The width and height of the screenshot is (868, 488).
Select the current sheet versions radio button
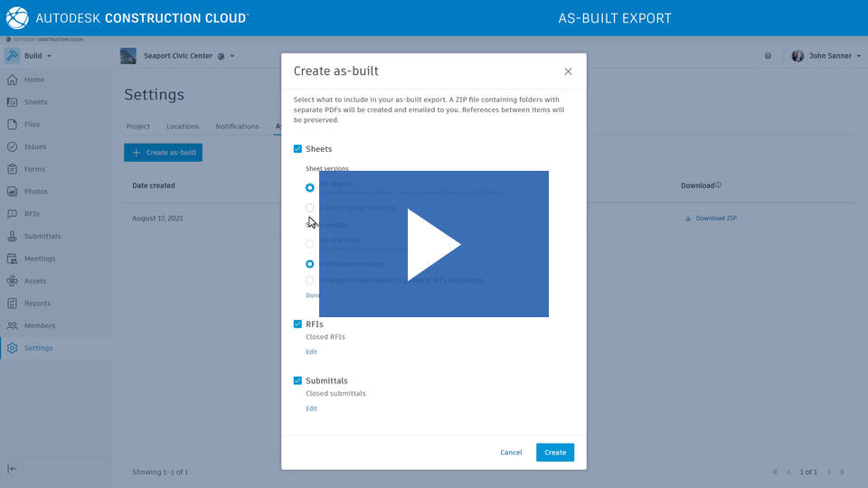click(310, 208)
